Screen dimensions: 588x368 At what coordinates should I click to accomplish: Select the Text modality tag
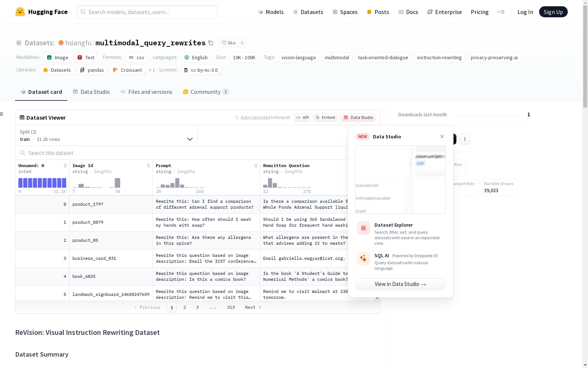tap(86, 57)
